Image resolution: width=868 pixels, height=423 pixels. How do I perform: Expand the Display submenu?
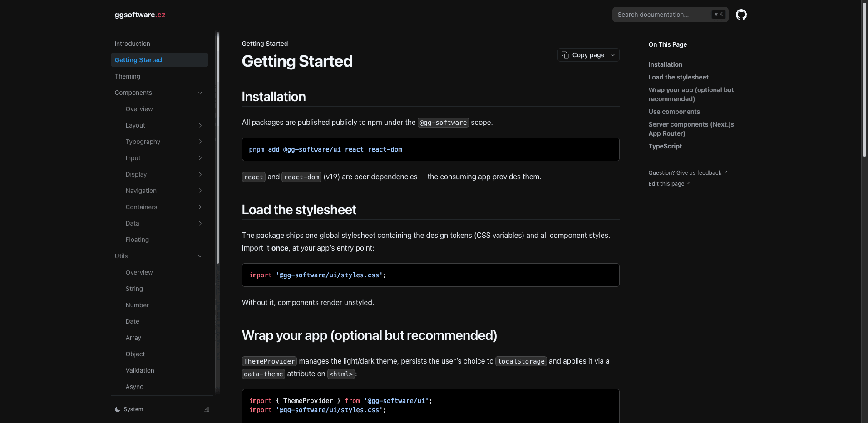(x=200, y=174)
